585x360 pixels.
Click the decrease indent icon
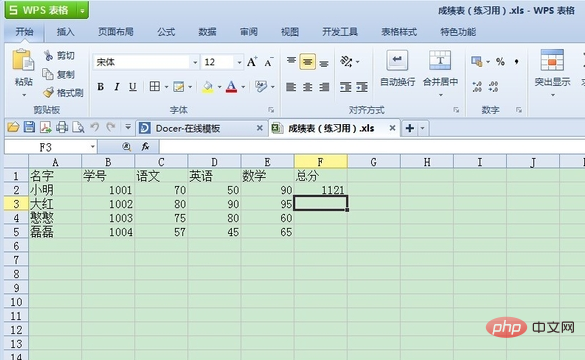point(345,87)
